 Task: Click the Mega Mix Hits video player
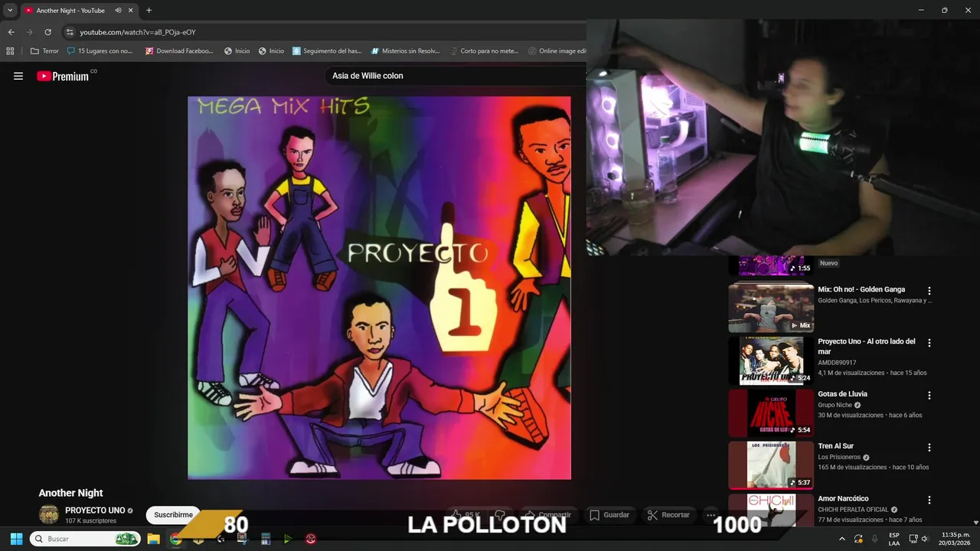[379, 288]
